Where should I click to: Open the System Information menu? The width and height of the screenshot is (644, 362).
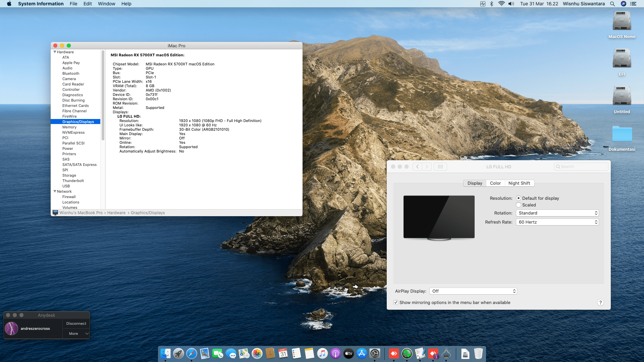coord(41,4)
